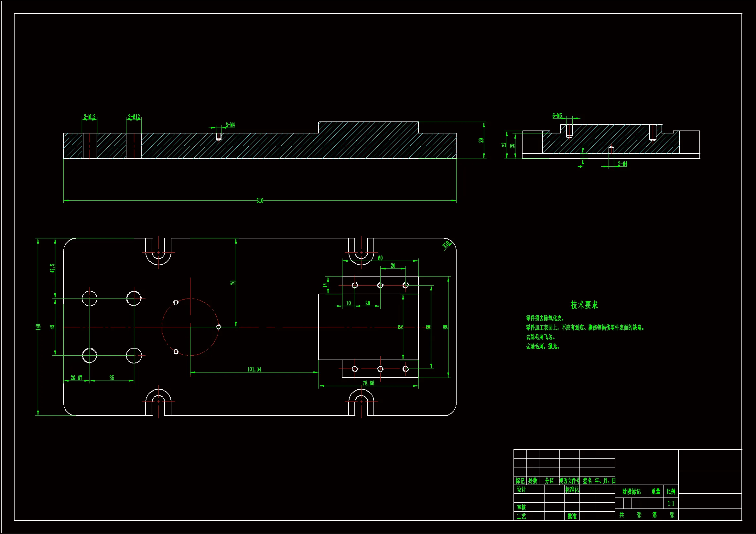Select the 29 height dimension on side view

click(x=481, y=141)
